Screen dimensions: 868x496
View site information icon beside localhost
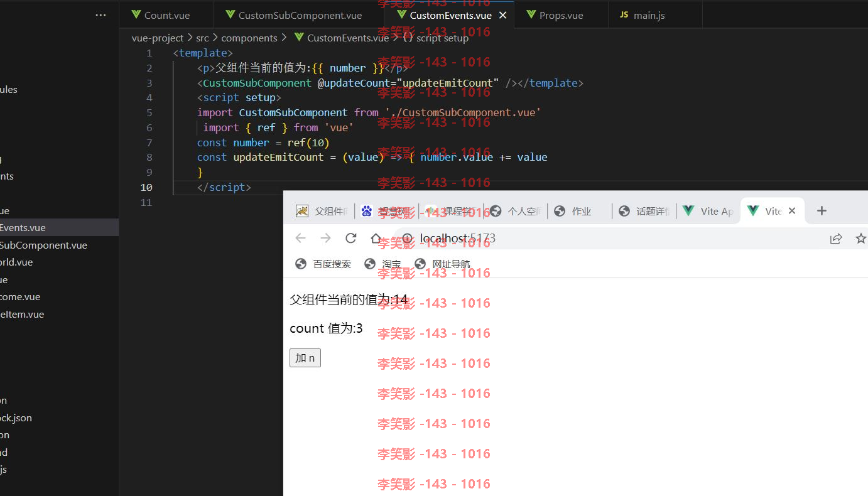pos(408,239)
